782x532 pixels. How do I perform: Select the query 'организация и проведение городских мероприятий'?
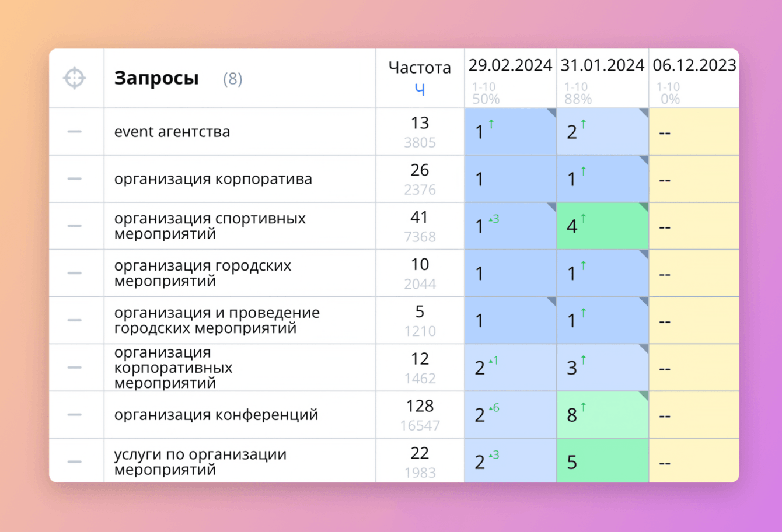tap(217, 320)
